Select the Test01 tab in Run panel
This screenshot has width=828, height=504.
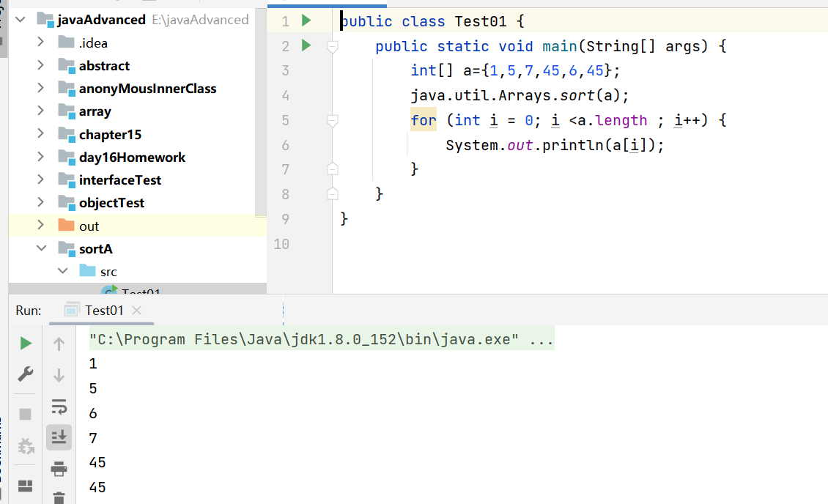click(103, 311)
